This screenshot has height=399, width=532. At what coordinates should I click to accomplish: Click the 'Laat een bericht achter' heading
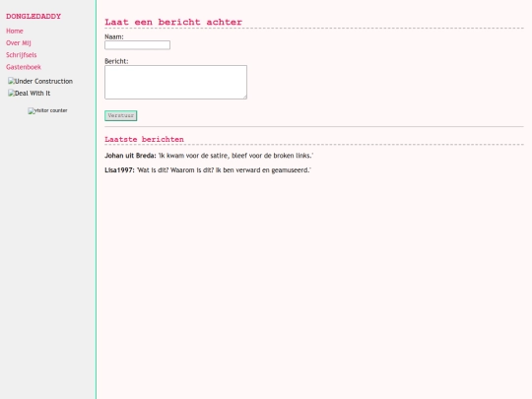[x=173, y=22]
